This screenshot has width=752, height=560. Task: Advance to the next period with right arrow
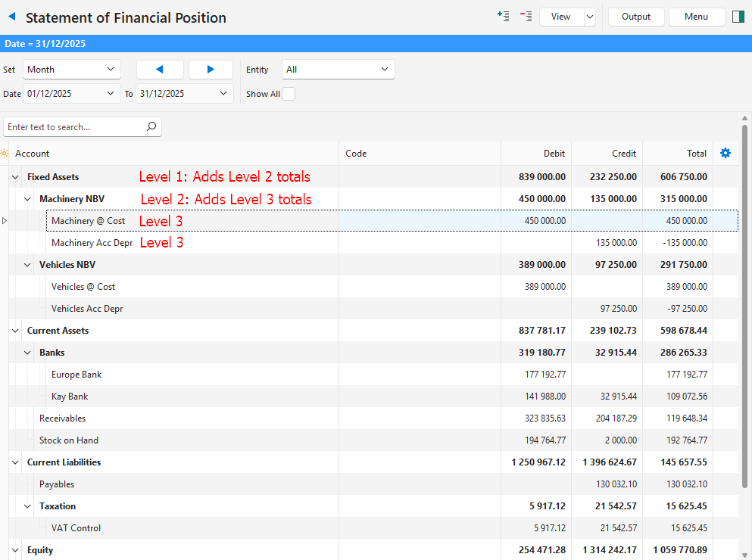(211, 70)
